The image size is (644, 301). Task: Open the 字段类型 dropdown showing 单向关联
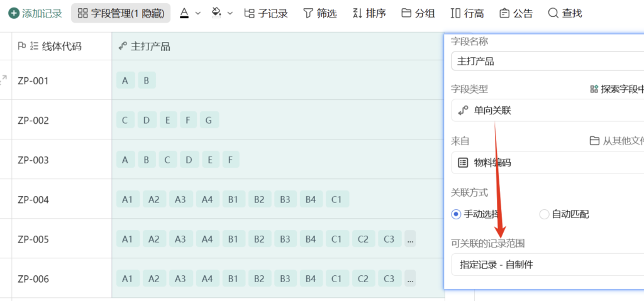click(547, 110)
